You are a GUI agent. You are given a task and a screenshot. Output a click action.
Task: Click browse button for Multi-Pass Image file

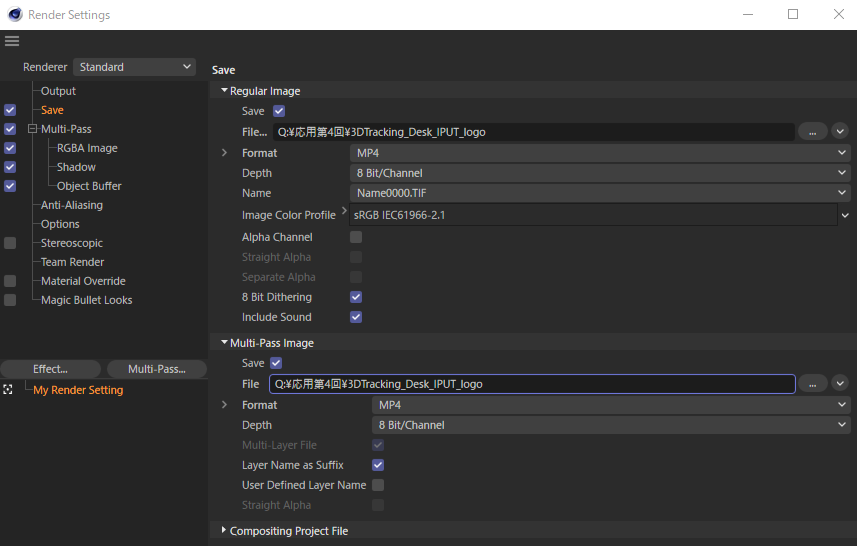[812, 383]
